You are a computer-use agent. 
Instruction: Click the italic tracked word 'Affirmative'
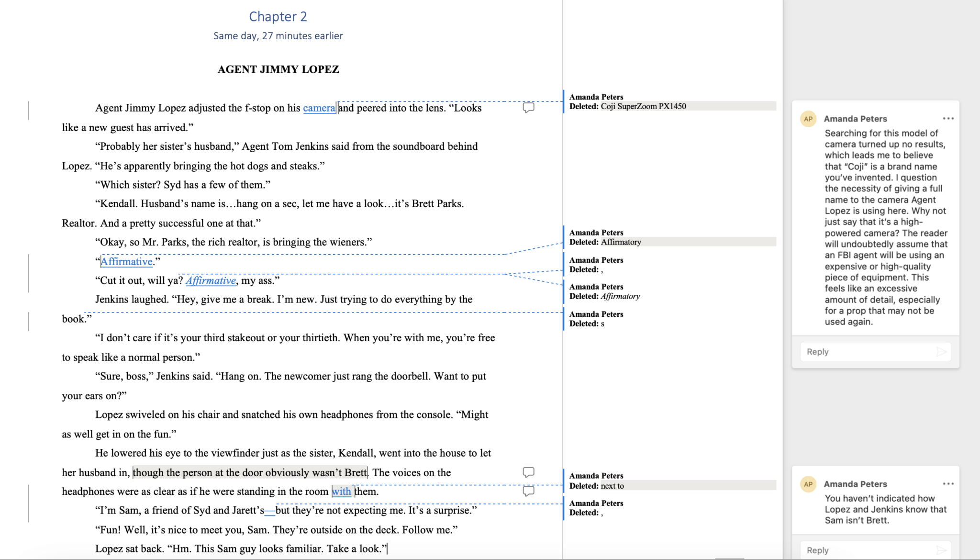pyautogui.click(x=211, y=280)
